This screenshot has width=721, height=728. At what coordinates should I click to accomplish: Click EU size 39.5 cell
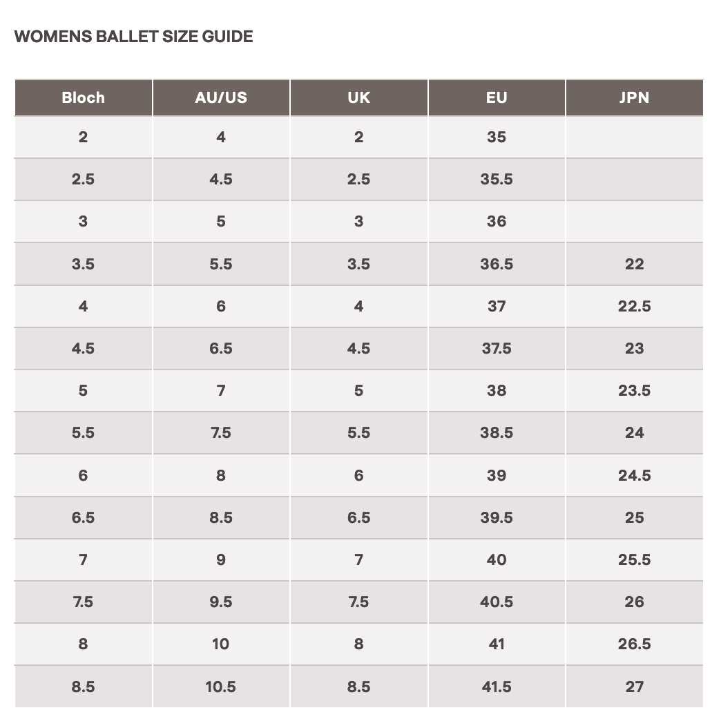point(497,517)
